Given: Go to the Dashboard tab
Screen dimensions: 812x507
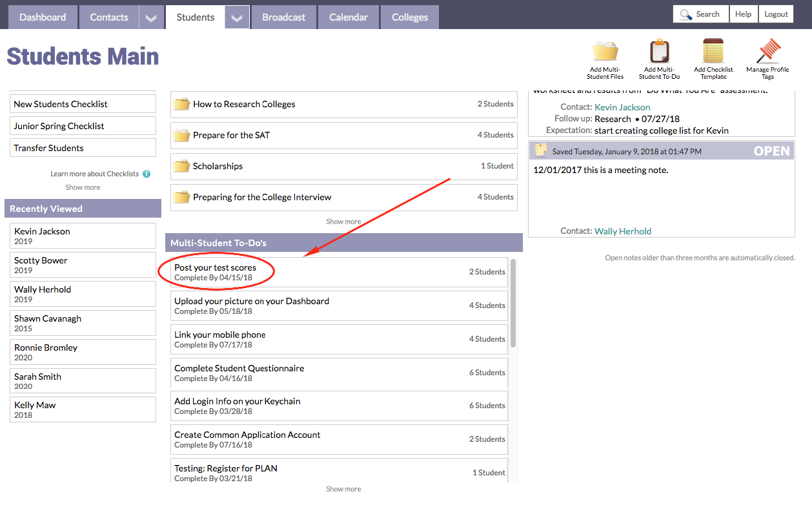Looking at the screenshot, I should tap(43, 17).
